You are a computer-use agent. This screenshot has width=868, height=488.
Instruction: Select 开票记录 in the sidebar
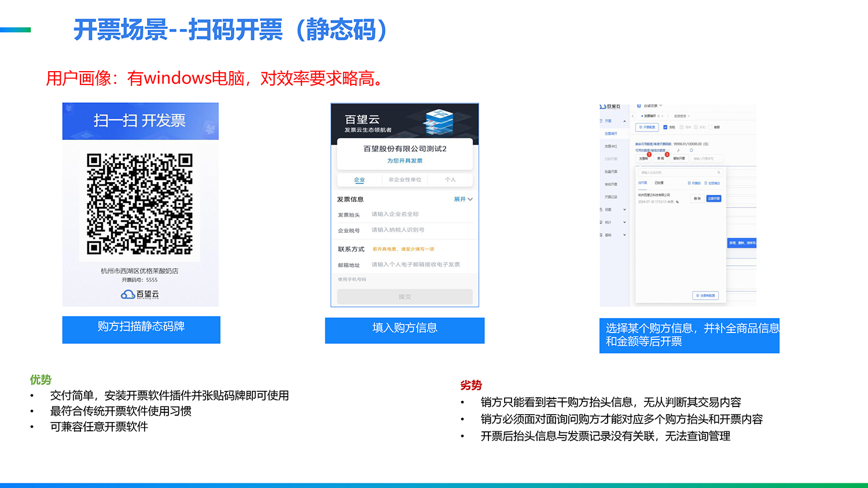611,197
